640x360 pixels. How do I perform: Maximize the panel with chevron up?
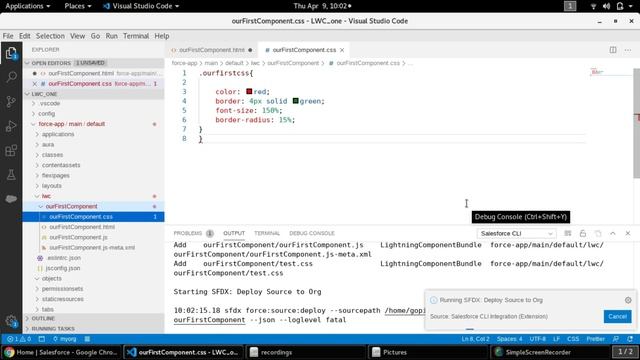[x=613, y=233]
